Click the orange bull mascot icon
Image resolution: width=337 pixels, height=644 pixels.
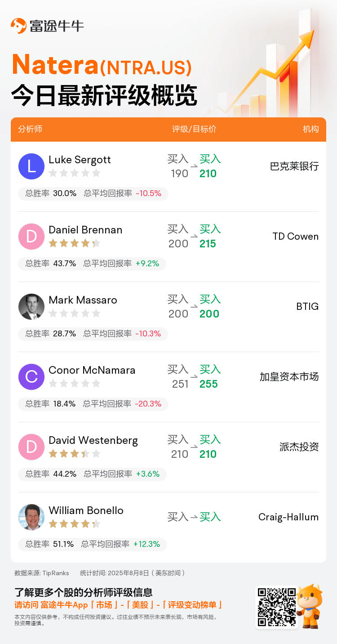tap(310, 606)
